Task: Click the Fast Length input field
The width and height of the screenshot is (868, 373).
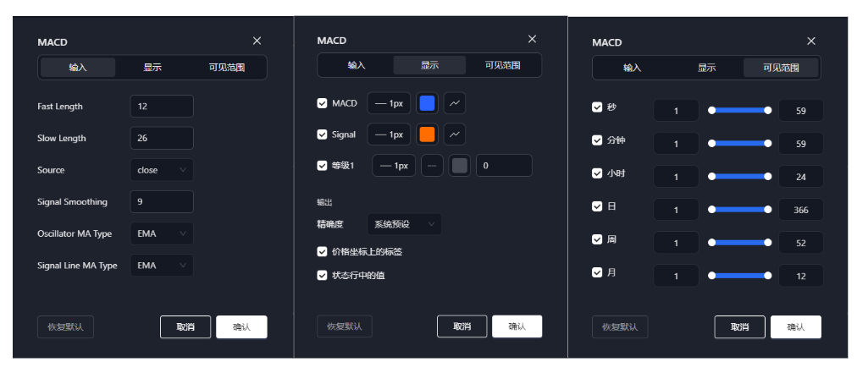Action: click(162, 107)
